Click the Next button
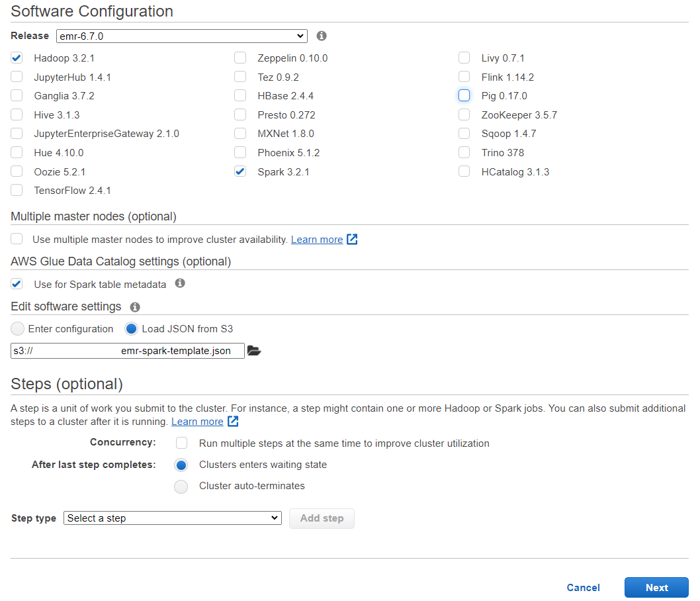 point(657,588)
